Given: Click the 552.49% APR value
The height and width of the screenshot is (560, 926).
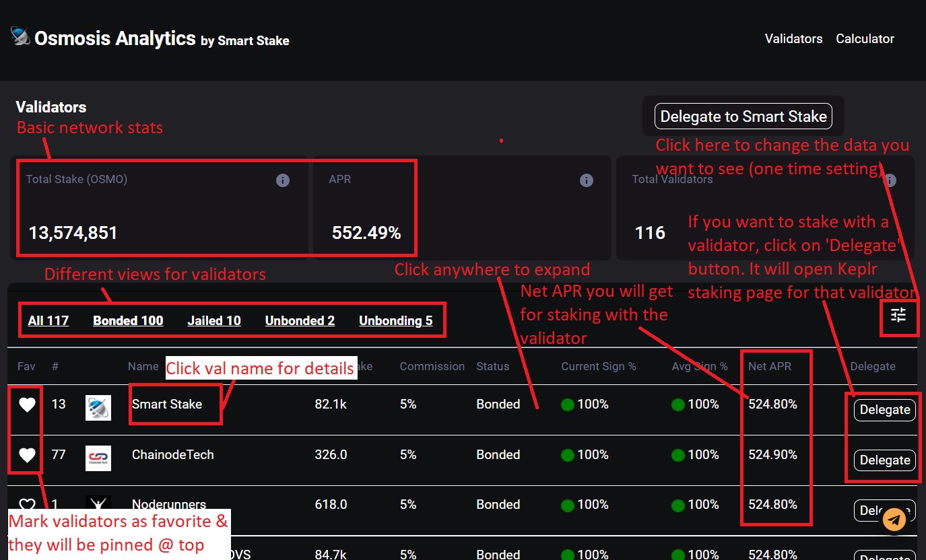Looking at the screenshot, I should (x=366, y=234).
